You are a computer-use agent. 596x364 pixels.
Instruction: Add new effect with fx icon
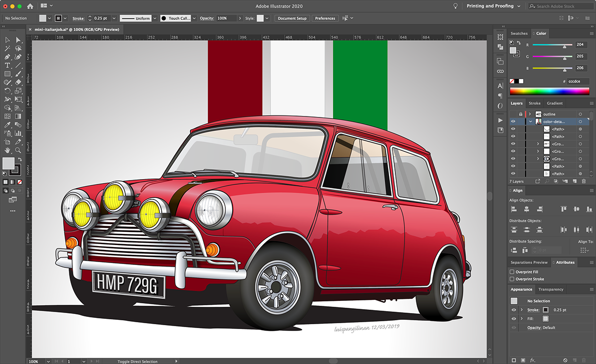[533, 360]
